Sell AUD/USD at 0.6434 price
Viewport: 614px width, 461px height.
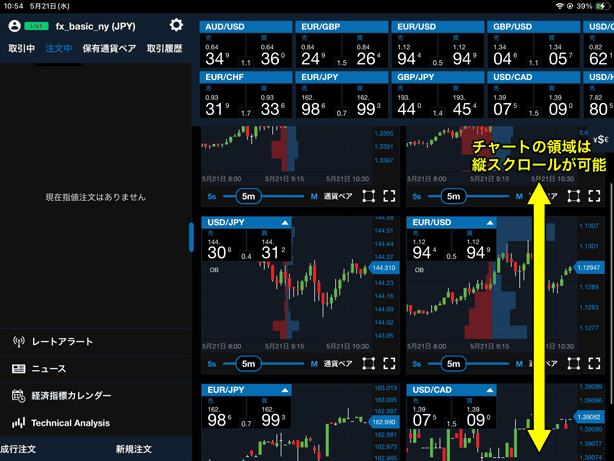coord(222,51)
